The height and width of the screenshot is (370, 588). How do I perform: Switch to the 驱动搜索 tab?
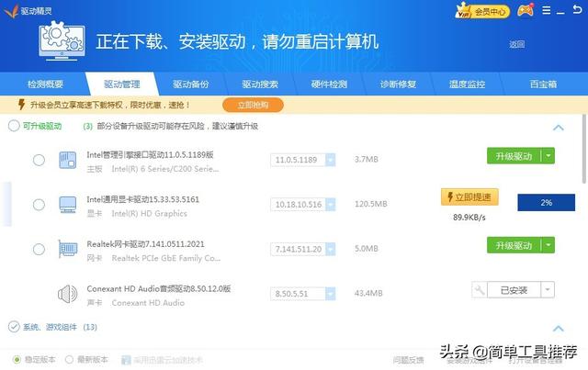pos(260,84)
